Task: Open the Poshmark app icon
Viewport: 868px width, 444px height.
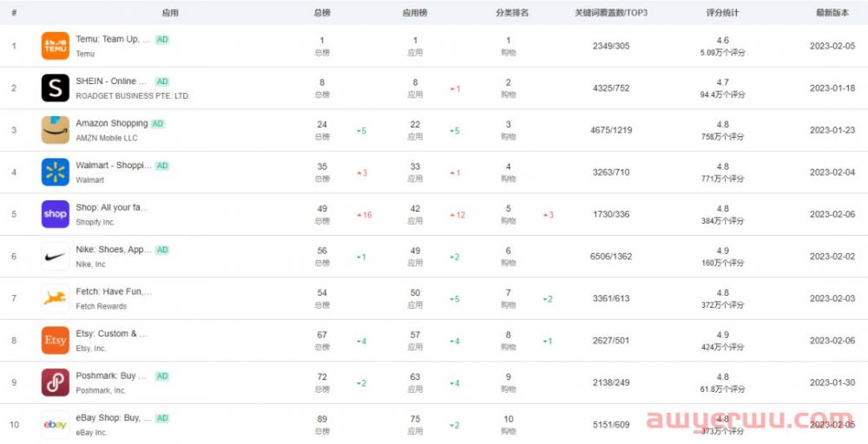Action: (x=56, y=382)
